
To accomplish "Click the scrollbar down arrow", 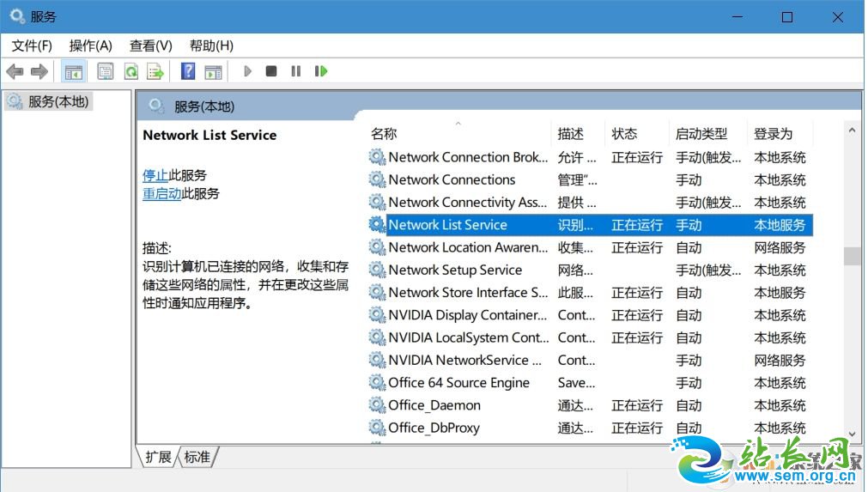I will click(852, 434).
